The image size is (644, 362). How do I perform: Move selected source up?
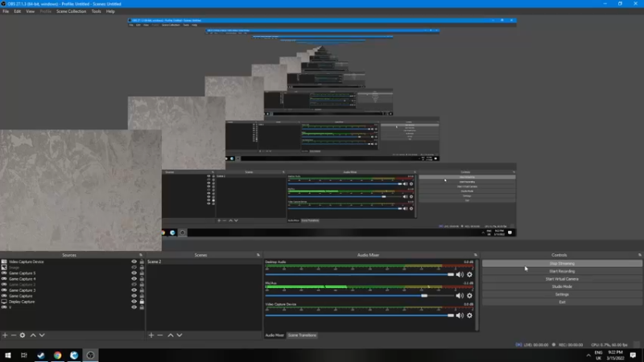click(x=33, y=335)
